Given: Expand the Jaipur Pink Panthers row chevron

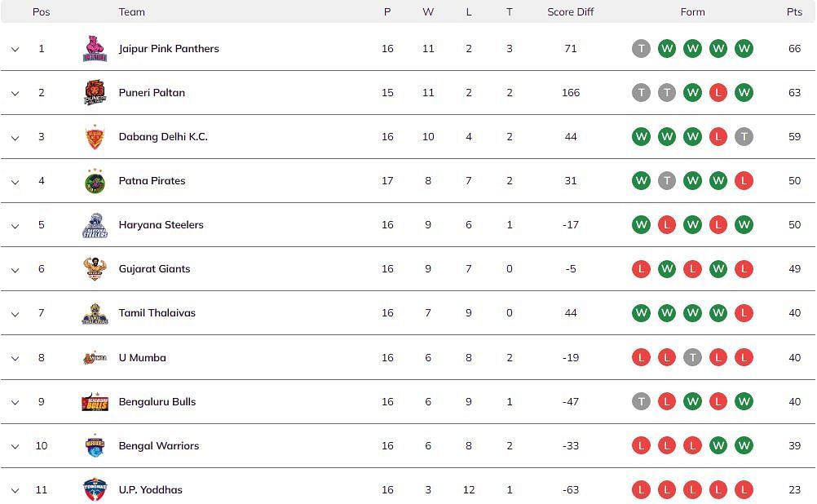Looking at the screenshot, I should (15, 50).
